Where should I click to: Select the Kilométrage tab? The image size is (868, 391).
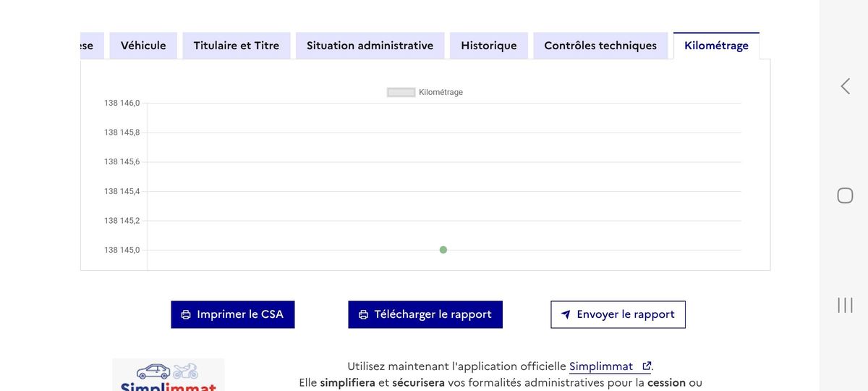pyautogui.click(x=716, y=46)
